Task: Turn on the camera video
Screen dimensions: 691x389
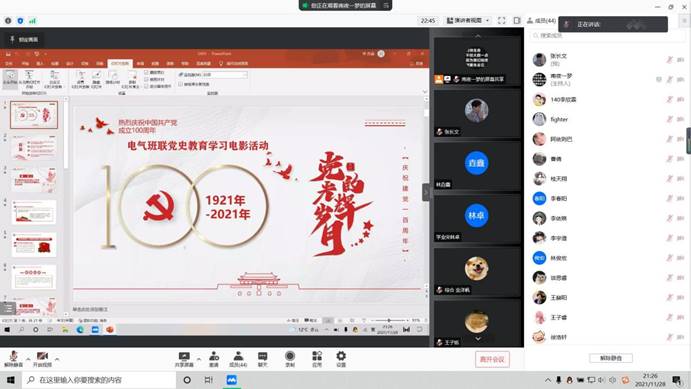Action: tap(42, 359)
